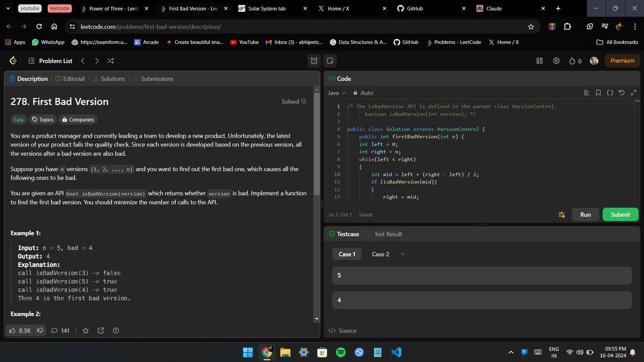Reload the page in Chrome
The width and height of the screenshot is (644, 362).
point(39,27)
